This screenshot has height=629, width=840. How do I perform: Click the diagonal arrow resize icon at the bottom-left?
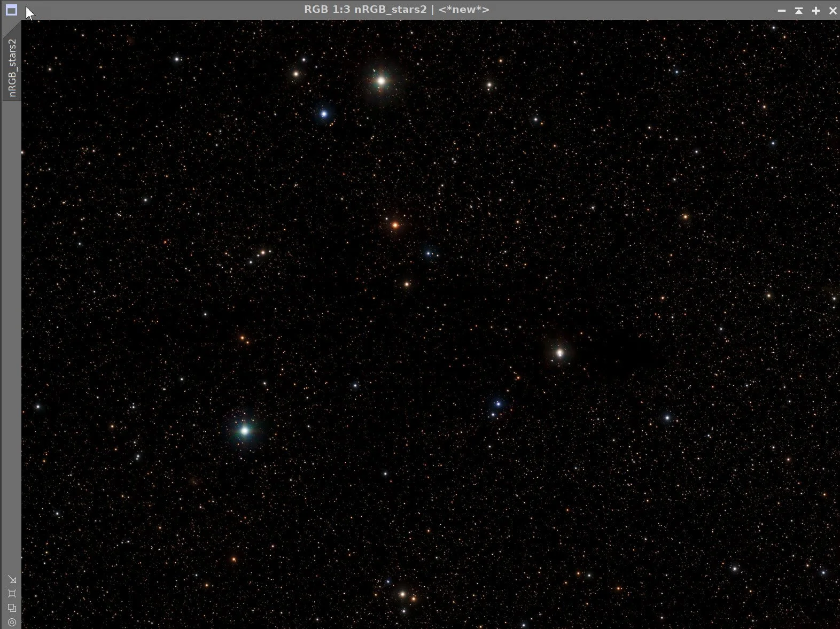12,580
